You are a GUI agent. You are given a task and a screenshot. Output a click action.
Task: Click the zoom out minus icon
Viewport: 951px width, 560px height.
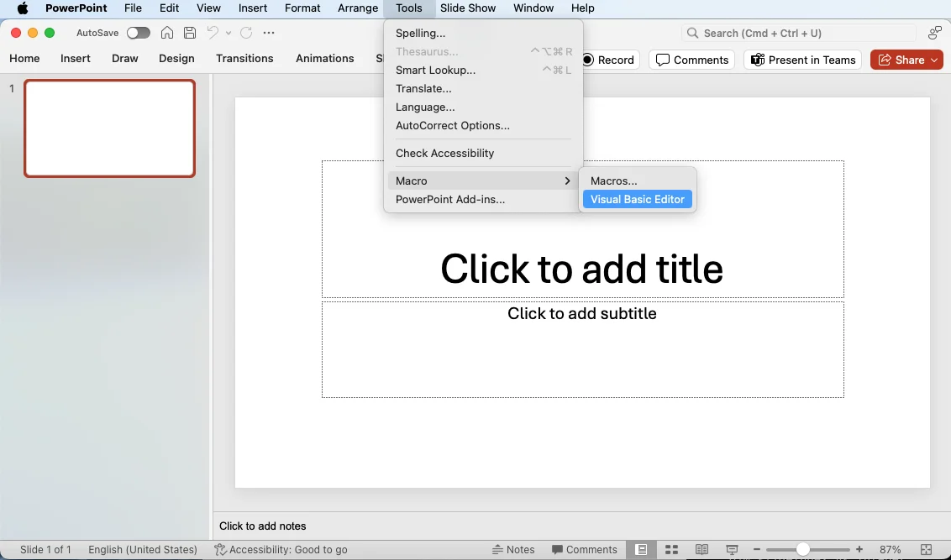(756, 550)
